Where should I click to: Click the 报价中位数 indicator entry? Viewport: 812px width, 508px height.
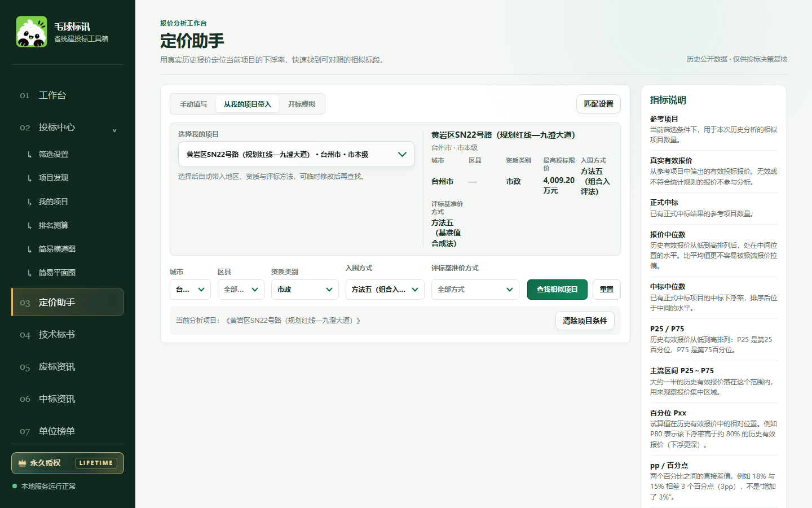pyautogui.click(x=714, y=249)
